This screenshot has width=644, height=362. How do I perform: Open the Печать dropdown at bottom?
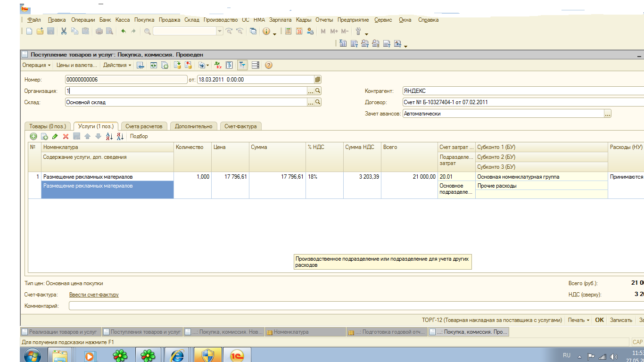click(578, 320)
